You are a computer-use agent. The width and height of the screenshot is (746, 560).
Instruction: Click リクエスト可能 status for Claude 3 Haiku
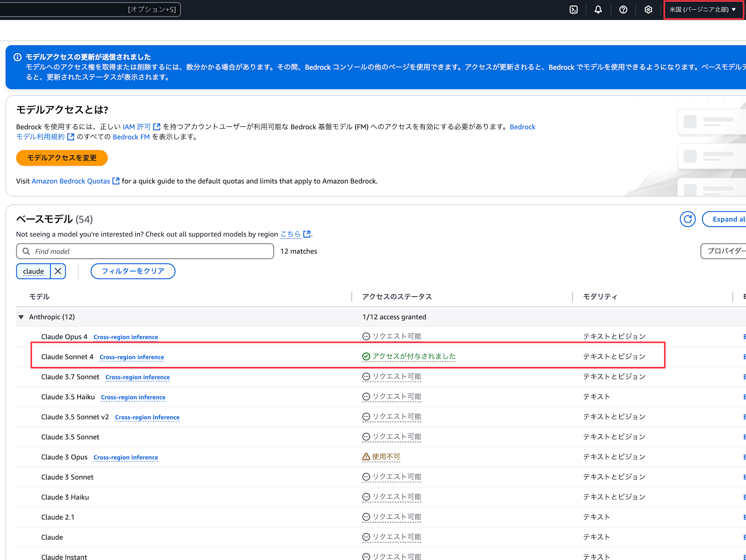click(x=392, y=497)
